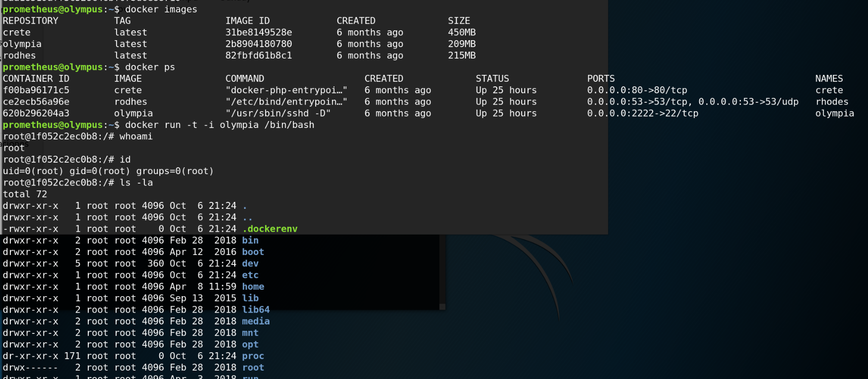Click container ID f00ba96171c5

(x=36, y=90)
